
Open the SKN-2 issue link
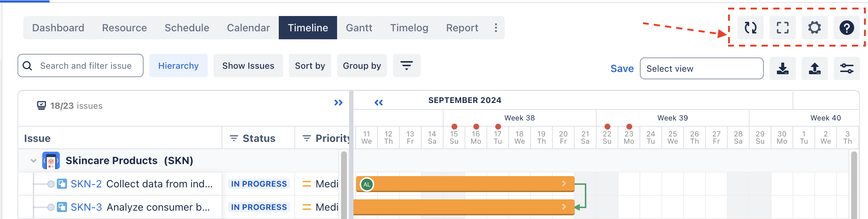(86, 184)
